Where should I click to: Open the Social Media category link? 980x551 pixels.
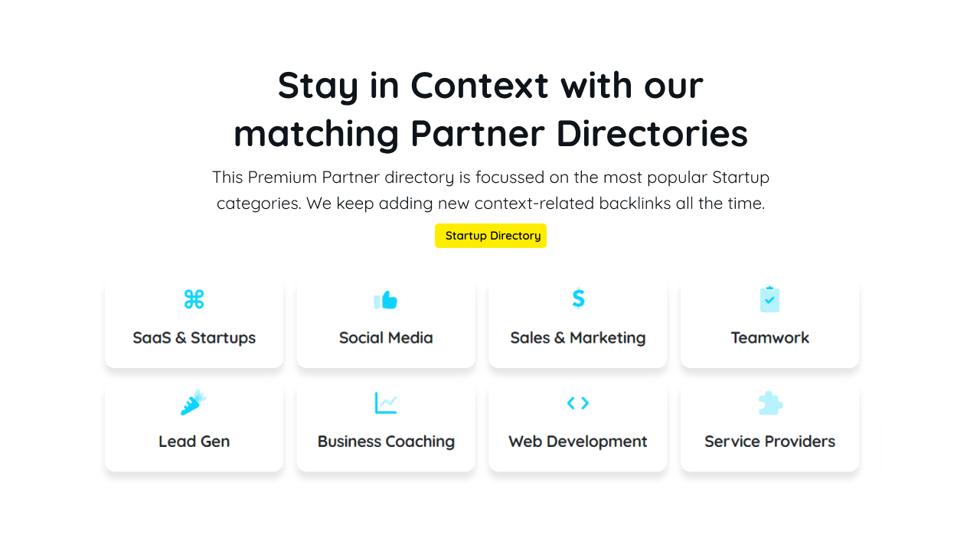[386, 337]
